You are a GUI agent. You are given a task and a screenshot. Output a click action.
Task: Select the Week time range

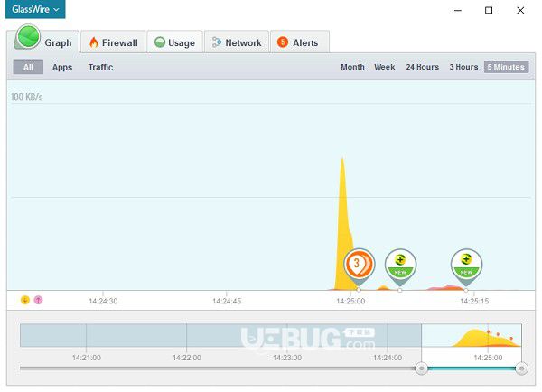pos(385,67)
